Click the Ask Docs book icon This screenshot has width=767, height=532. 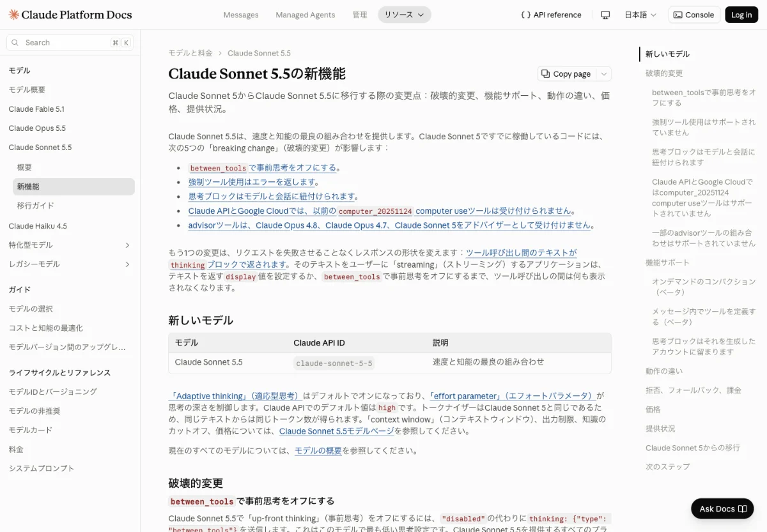742,509
